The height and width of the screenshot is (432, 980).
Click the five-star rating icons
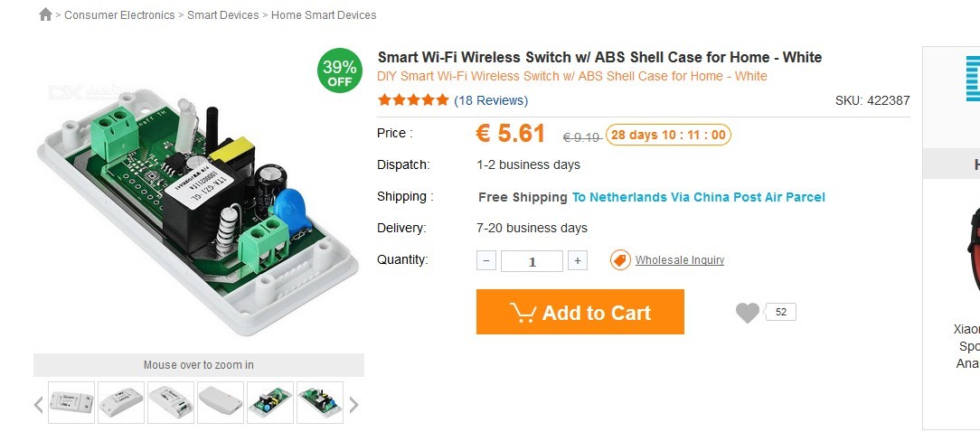(x=413, y=100)
